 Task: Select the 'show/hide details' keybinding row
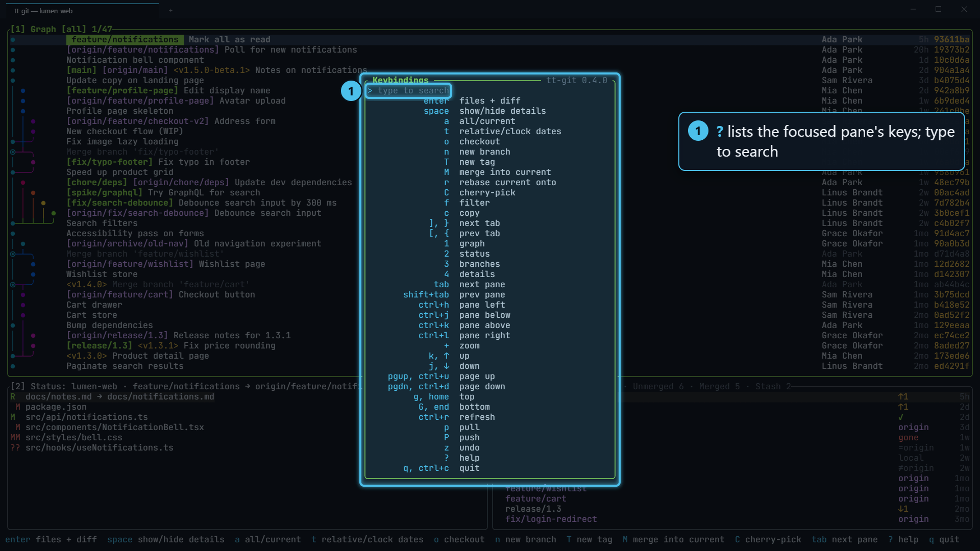[x=490, y=111]
